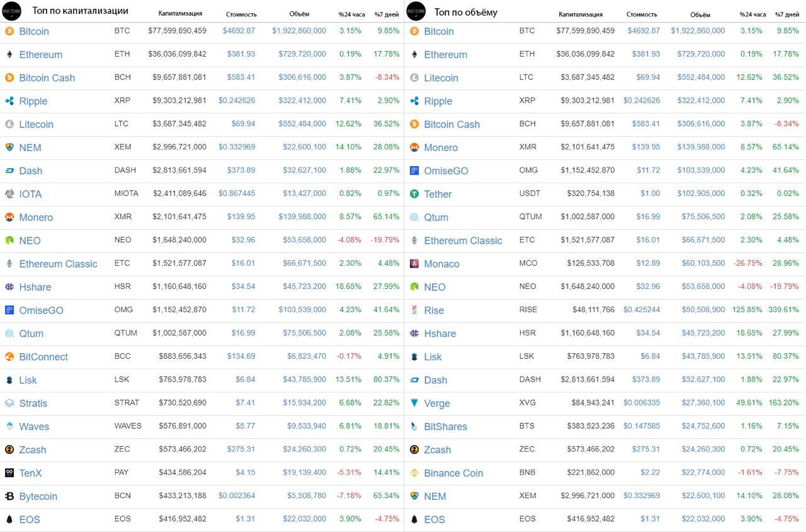This screenshot has width=806, height=532.
Task: Click the OmiseGO icon in volume table
Action: tap(414, 171)
